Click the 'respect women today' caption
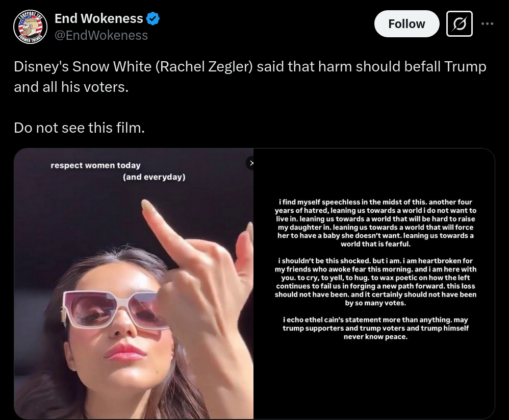Screen dimensions: 509x420 (x=95, y=165)
